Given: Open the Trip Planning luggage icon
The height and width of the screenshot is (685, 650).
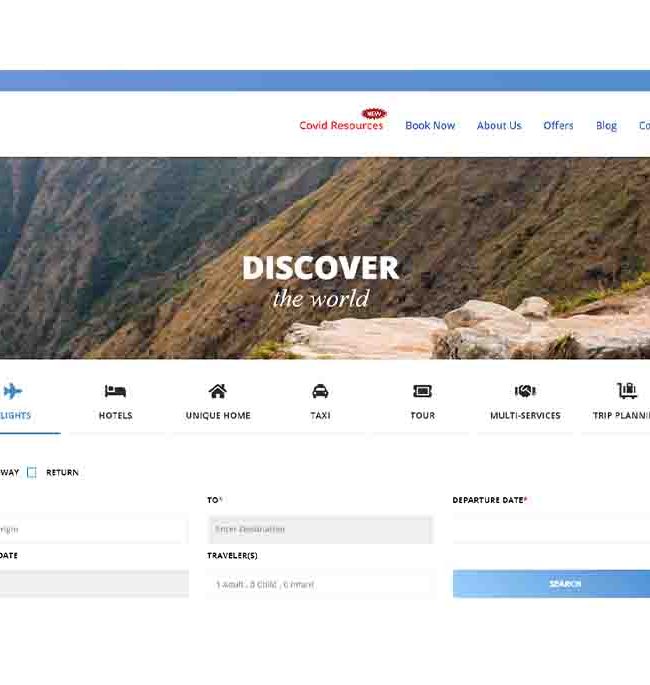Looking at the screenshot, I should click(x=627, y=391).
